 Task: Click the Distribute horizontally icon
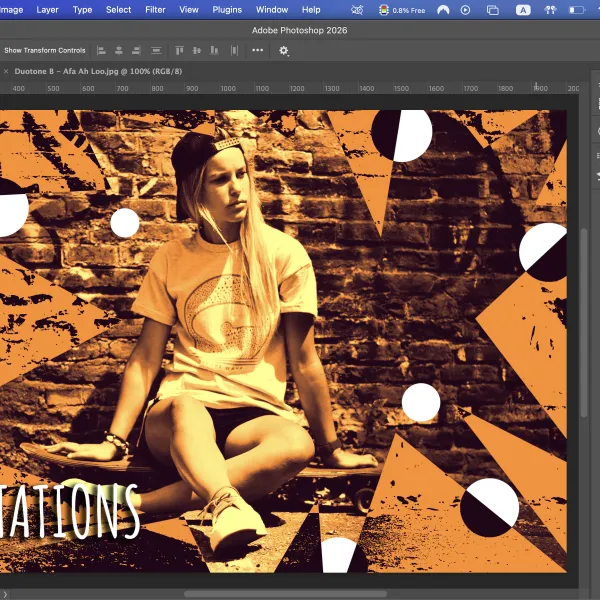coord(234,51)
